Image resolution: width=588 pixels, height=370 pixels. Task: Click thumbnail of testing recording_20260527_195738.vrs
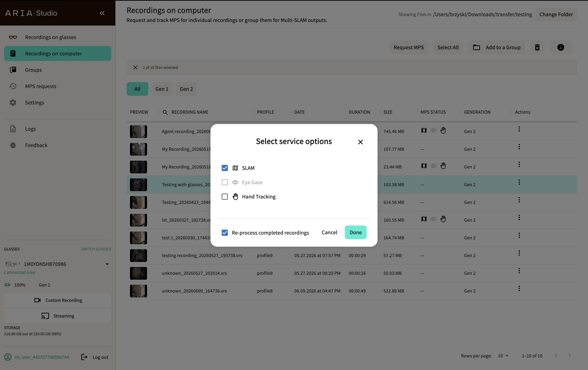pos(138,256)
